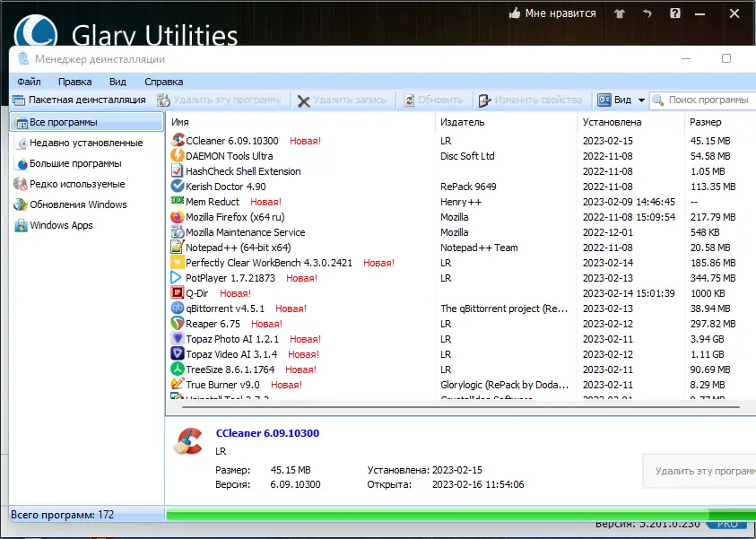Click the Новая! label beside Q-Dir

click(x=235, y=293)
